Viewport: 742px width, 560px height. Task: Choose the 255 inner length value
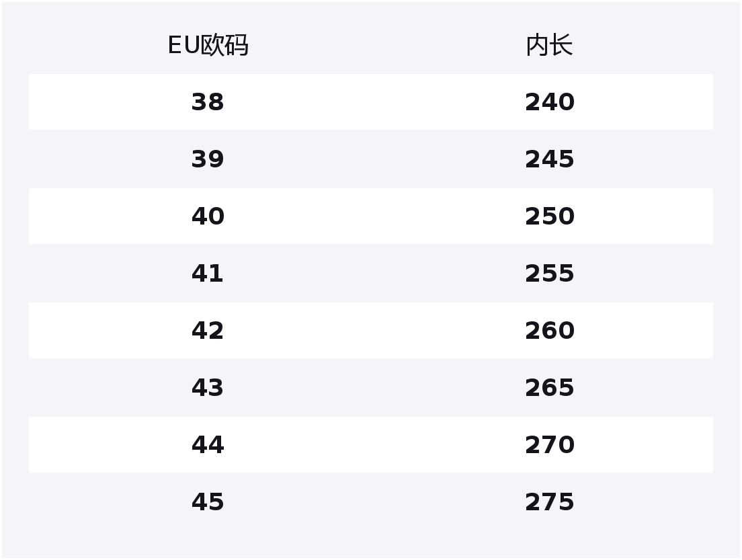549,274
